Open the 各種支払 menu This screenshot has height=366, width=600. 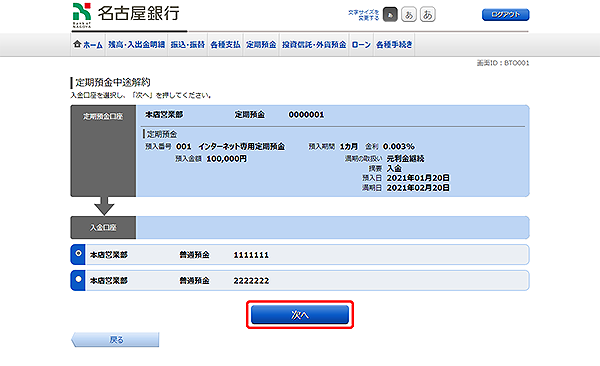tap(225, 45)
